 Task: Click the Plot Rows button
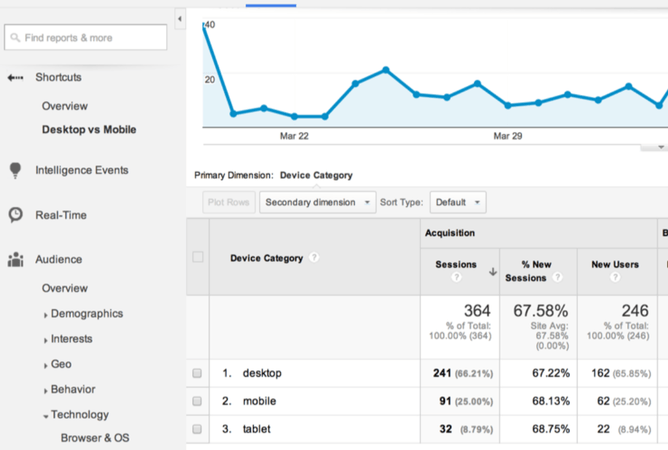point(228,202)
